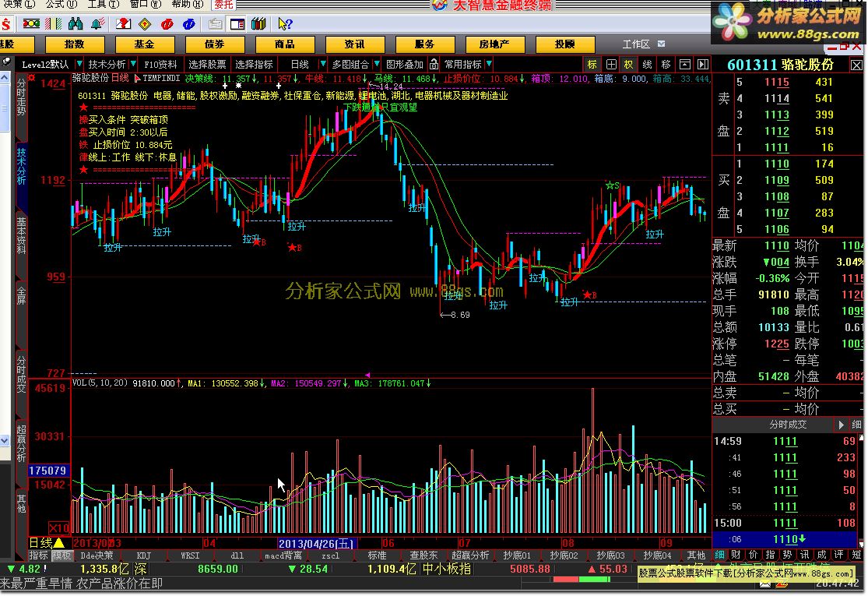Toggle the 权 rights adjustment button
868x596 pixels.
point(628,64)
